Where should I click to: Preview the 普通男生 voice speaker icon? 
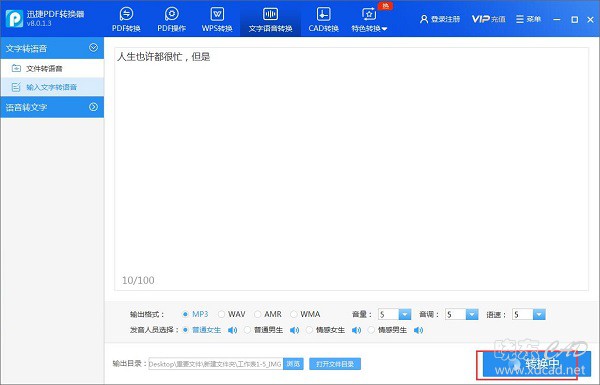point(294,330)
